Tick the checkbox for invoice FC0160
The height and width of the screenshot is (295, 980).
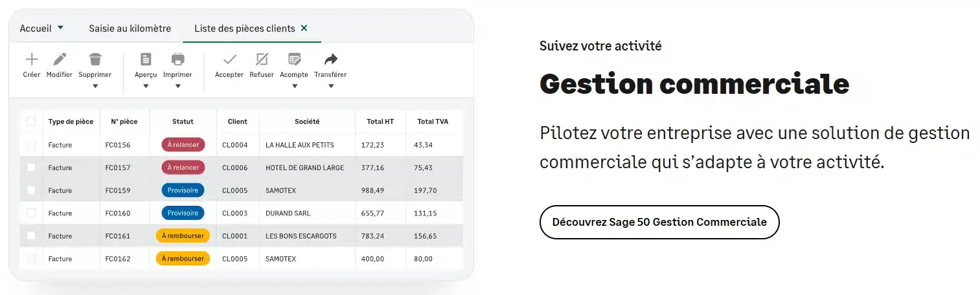pyautogui.click(x=31, y=213)
